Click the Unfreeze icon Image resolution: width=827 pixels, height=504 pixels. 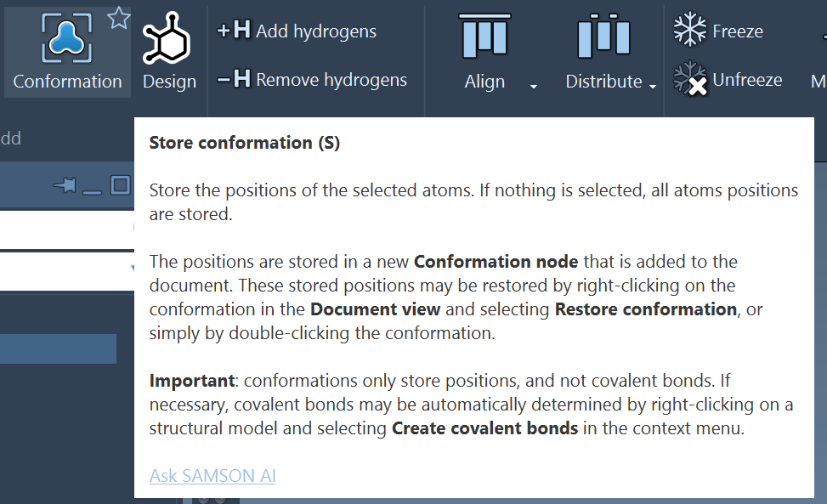(691, 79)
